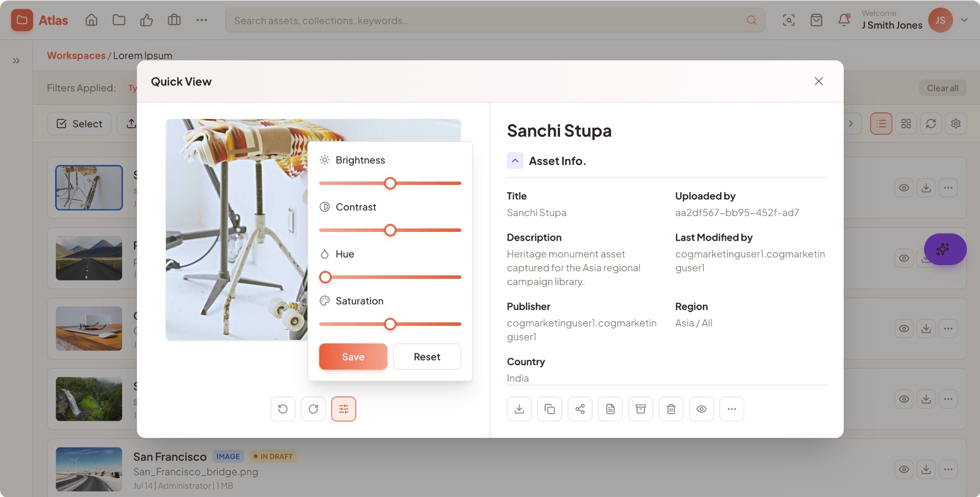Go to Workspaces breadcrumb link
980x497 pixels.
click(x=76, y=55)
